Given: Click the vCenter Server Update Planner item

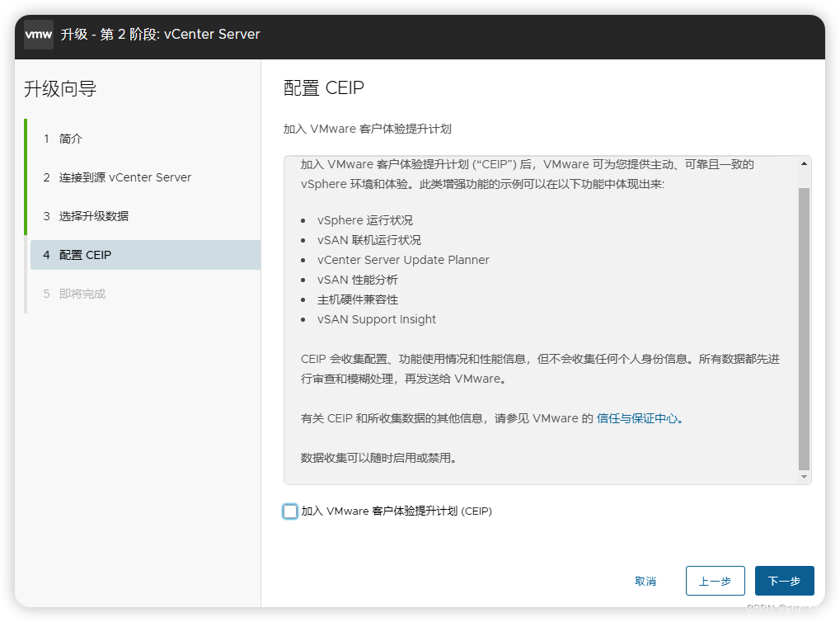Looking at the screenshot, I should [403, 260].
